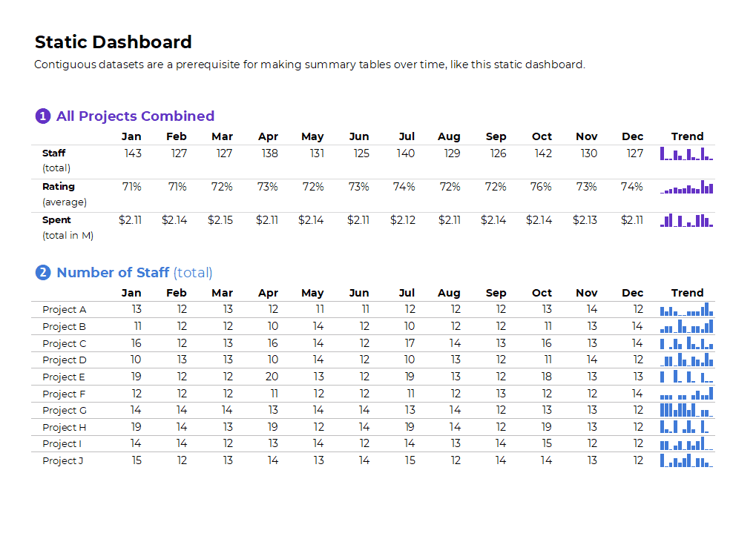This screenshot has width=756, height=559.
Task: Select the Staff total trend sparkline
Action: tap(686, 153)
